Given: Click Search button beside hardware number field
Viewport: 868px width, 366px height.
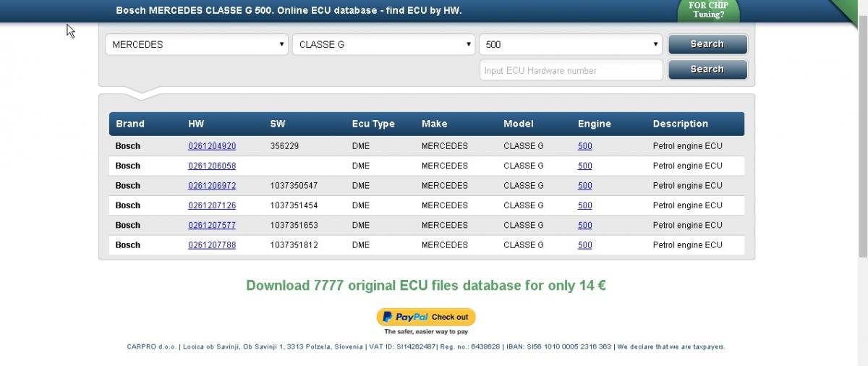Looking at the screenshot, I should [x=707, y=69].
